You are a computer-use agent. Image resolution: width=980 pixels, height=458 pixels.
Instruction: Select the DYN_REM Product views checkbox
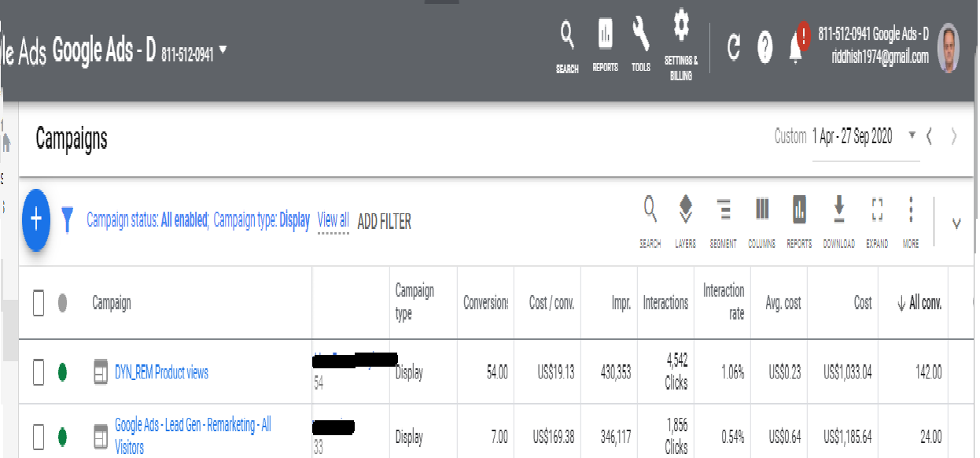coord(39,372)
